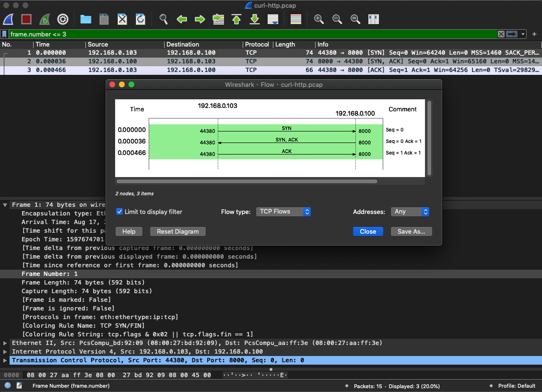Sort packets by Protocol column header
Viewport: 542px width, 392px height.
[x=257, y=44]
